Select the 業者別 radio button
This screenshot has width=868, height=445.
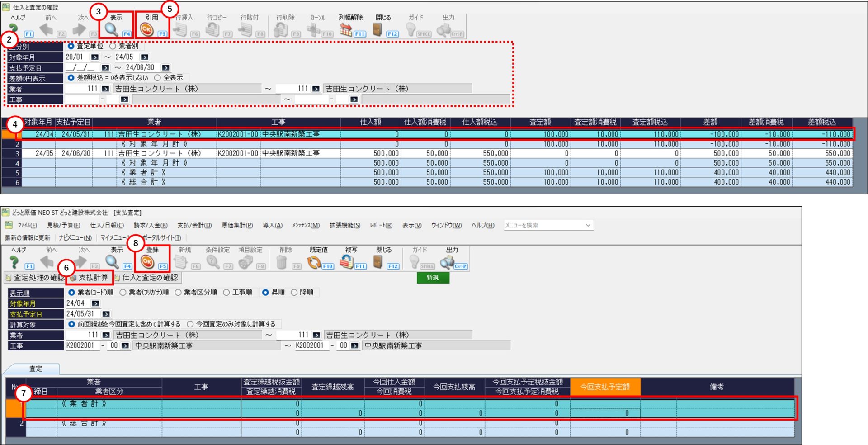tap(113, 46)
